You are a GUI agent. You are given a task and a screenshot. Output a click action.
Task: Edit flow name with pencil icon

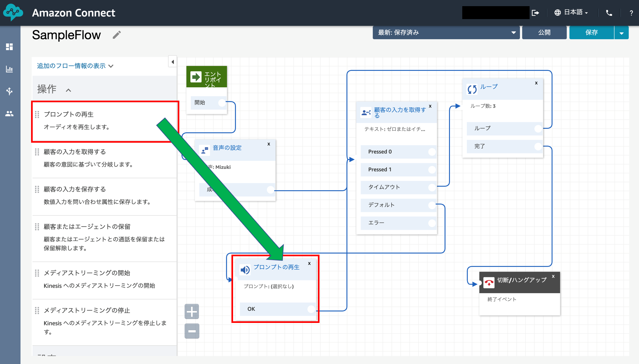click(117, 35)
